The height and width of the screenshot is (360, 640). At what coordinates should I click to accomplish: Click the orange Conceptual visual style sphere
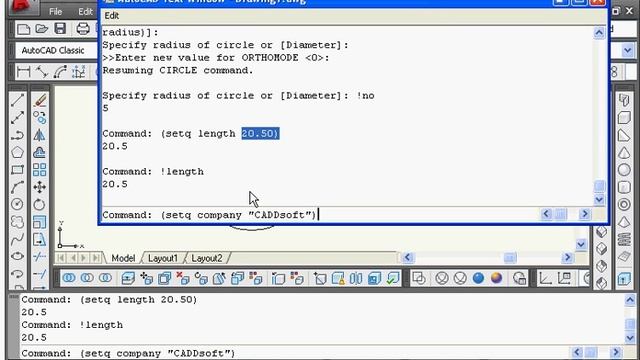pyautogui.click(x=497, y=278)
